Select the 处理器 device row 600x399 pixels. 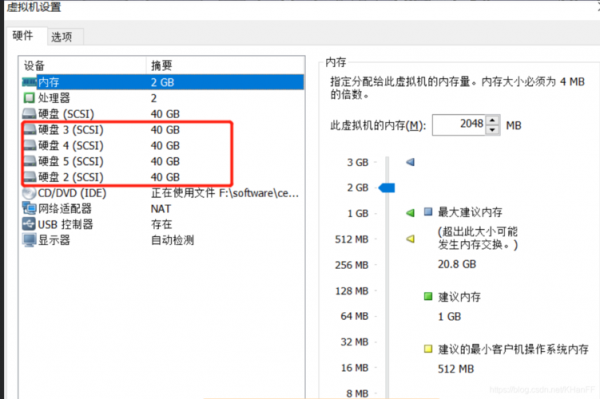click(x=163, y=98)
